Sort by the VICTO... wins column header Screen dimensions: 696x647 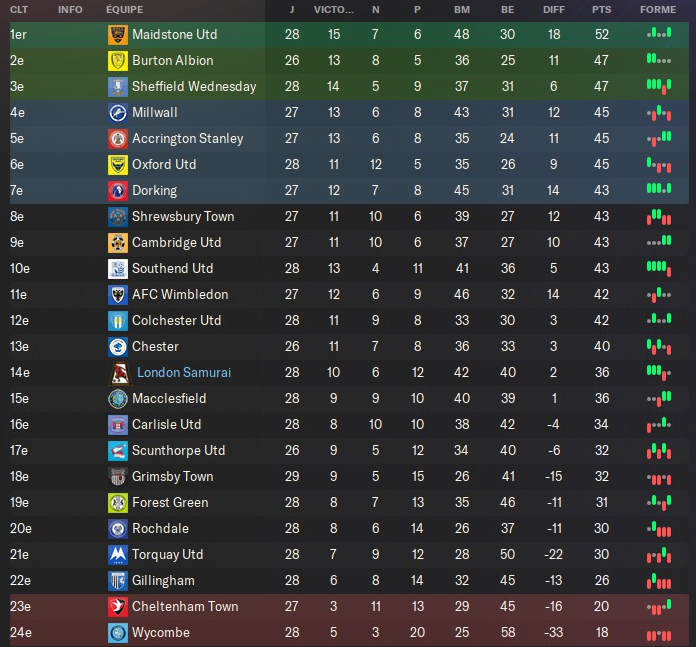click(333, 9)
